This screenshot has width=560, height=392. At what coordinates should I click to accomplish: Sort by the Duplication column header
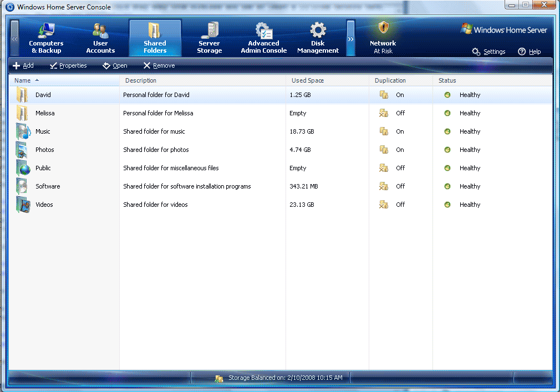click(x=401, y=81)
